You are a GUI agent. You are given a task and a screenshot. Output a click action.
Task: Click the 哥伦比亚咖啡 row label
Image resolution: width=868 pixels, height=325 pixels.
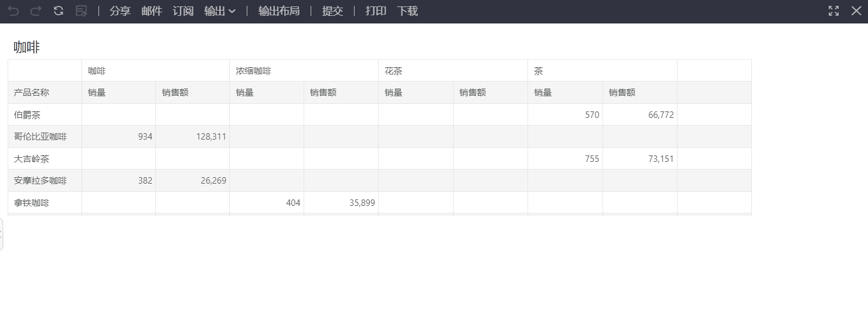pos(40,137)
